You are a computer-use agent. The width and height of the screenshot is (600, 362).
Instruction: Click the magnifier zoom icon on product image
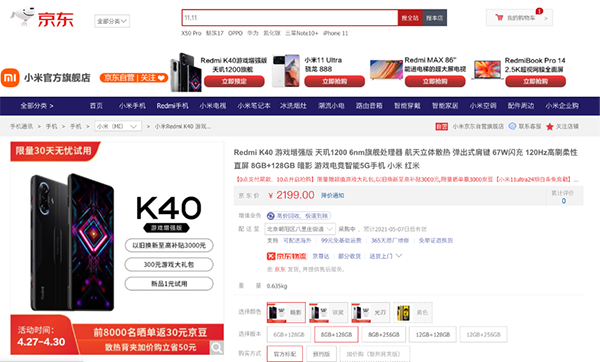coord(217,347)
